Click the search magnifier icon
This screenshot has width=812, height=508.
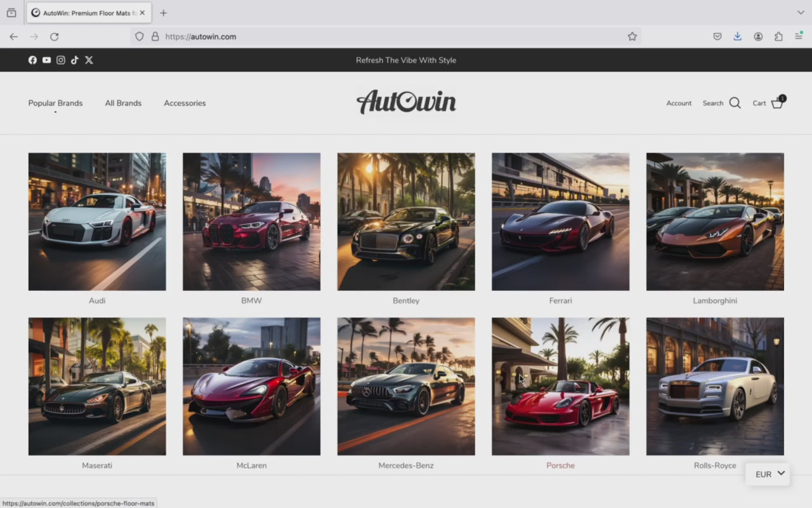point(735,103)
